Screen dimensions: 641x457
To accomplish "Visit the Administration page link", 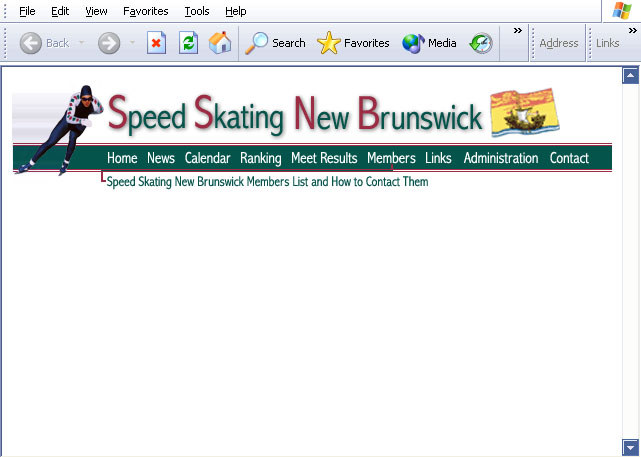I will 500,158.
